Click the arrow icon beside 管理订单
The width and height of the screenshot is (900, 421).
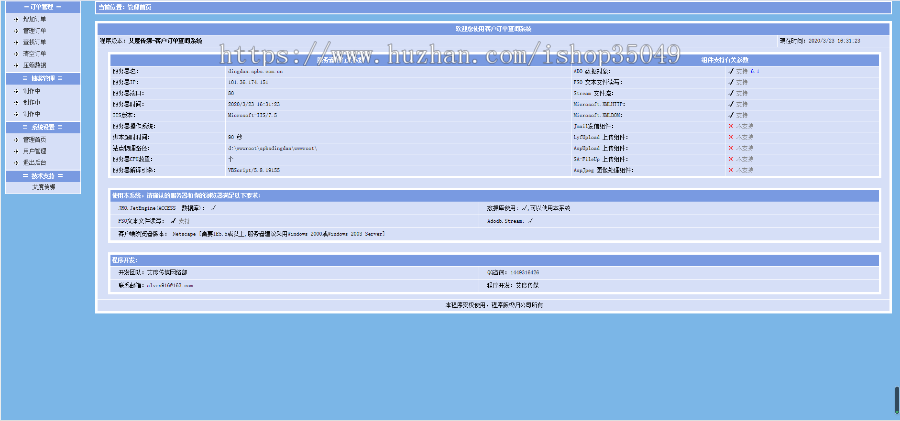coord(16,31)
